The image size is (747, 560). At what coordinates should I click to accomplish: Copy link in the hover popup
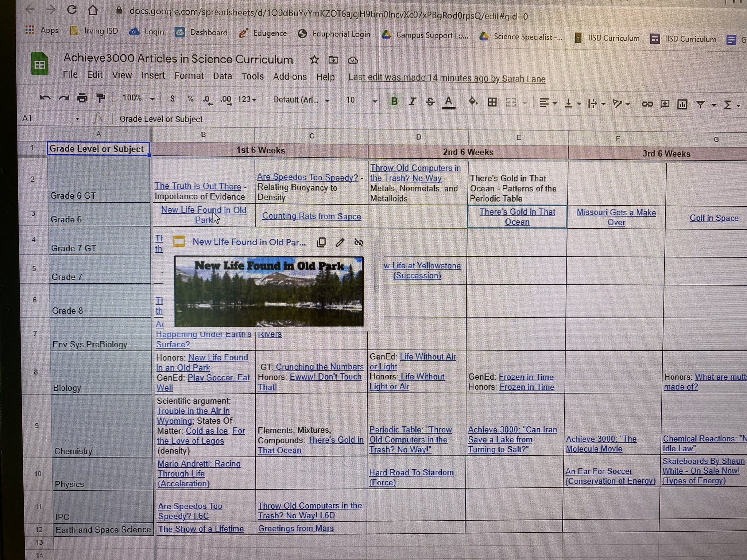[x=321, y=242]
